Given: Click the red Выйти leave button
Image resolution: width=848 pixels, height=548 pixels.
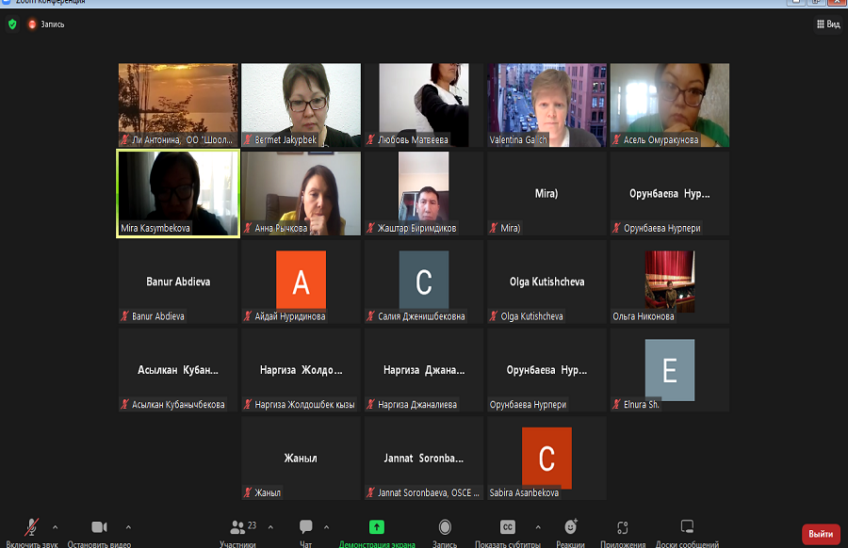Looking at the screenshot, I should click(x=820, y=534).
